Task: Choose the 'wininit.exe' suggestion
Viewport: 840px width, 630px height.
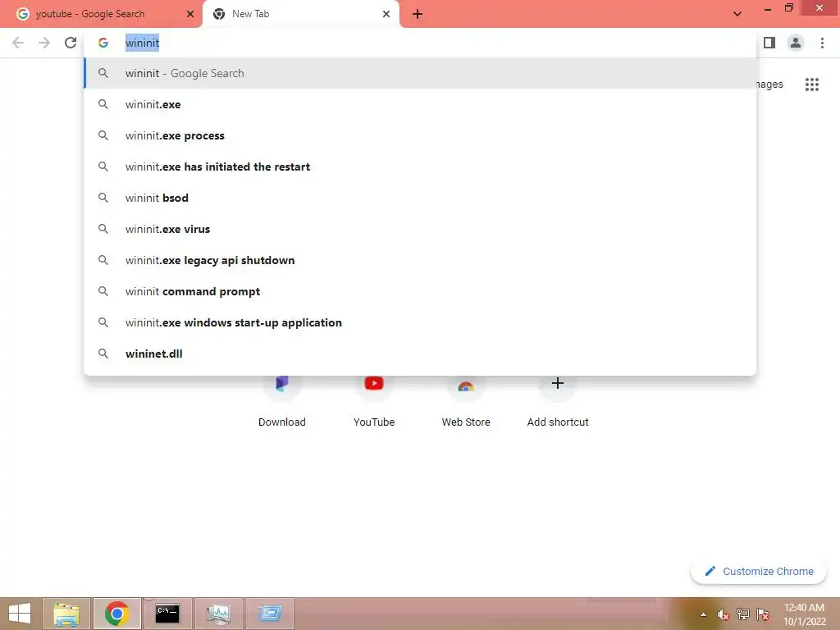Action: coord(420,104)
